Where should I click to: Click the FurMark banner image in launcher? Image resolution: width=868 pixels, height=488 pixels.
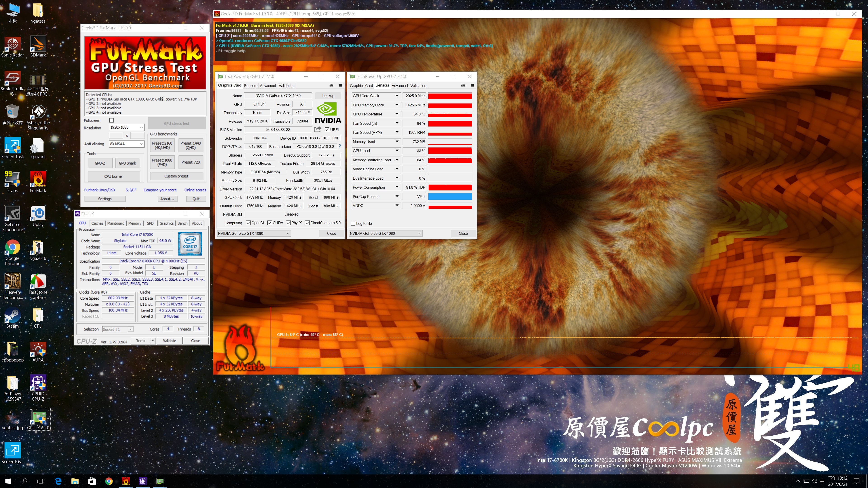(145, 63)
